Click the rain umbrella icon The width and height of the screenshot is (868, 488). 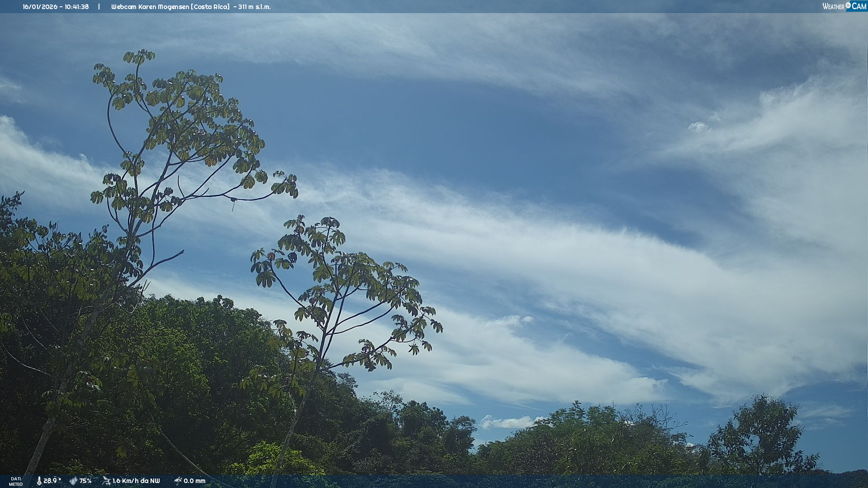[178, 481]
